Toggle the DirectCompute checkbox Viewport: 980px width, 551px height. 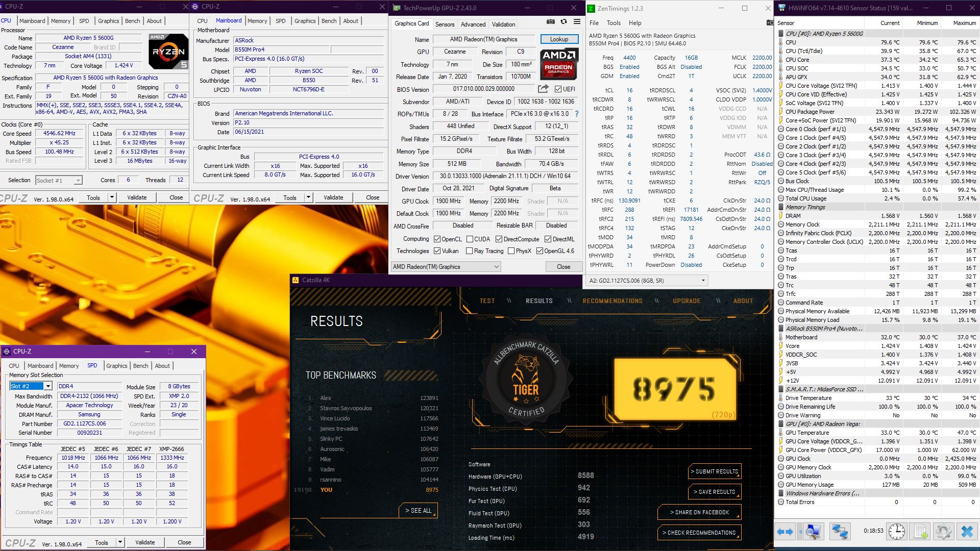(499, 239)
